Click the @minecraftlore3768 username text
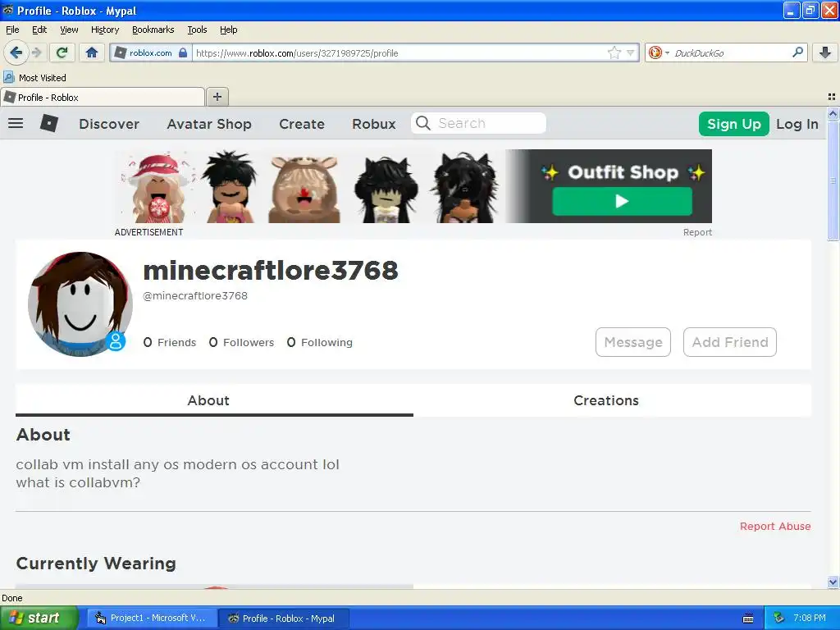 195,295
